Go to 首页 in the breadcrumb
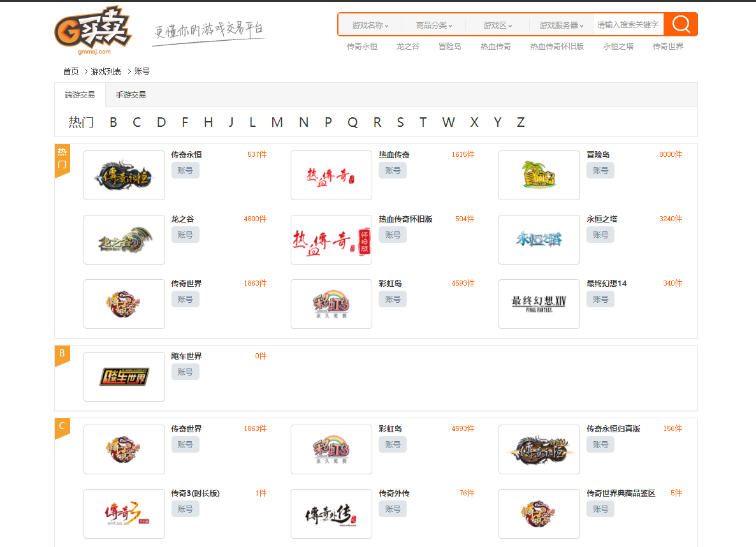This screenshot has width=756, height=547. [71, 71]
